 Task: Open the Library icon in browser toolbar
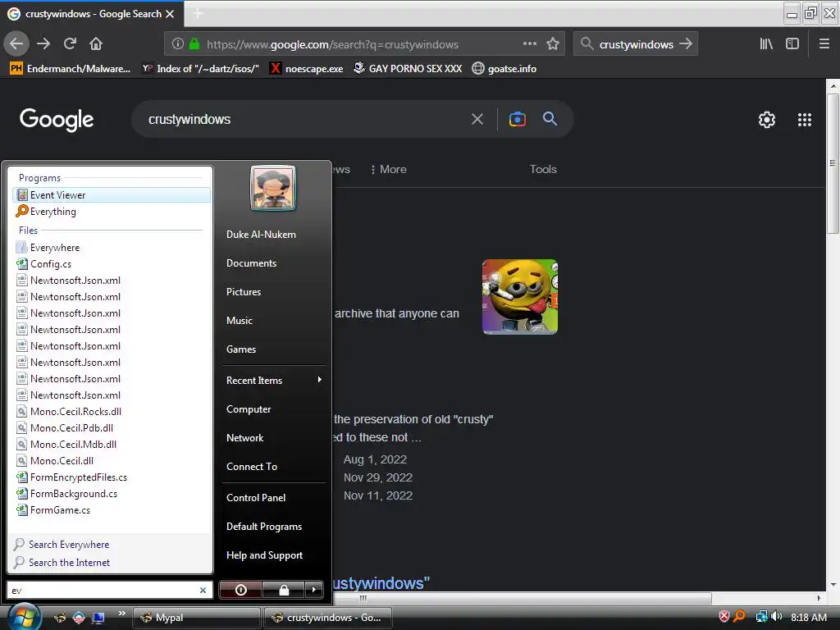pos(766,43)
